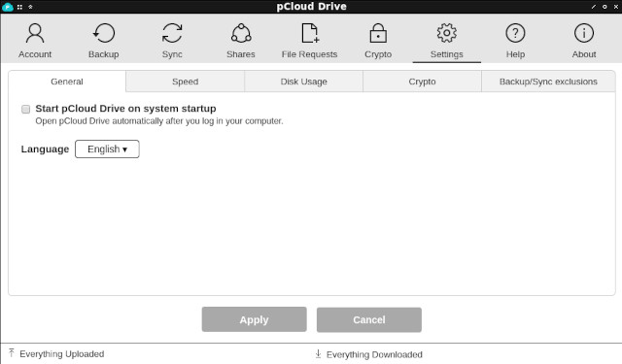Click the upload arrow status icon
This screenshot has height=364, width=622.
tap(12, 353)
